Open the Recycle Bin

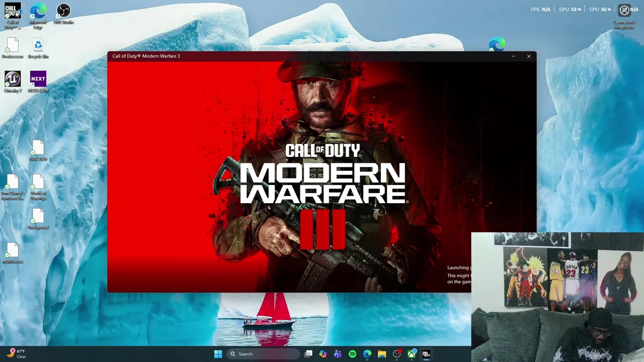pyautogui.click(x=38, y=48)
